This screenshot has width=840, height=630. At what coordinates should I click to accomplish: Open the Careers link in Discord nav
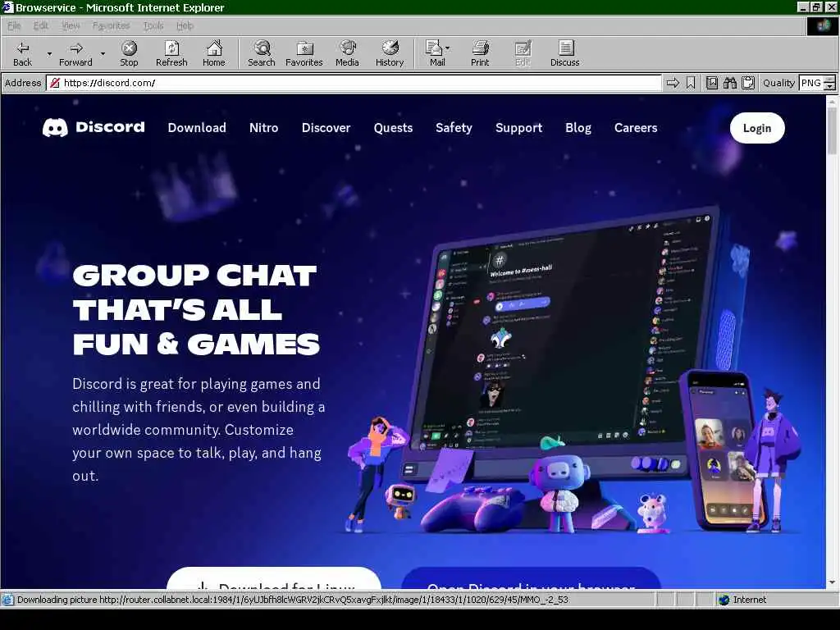tap(636, 127)
